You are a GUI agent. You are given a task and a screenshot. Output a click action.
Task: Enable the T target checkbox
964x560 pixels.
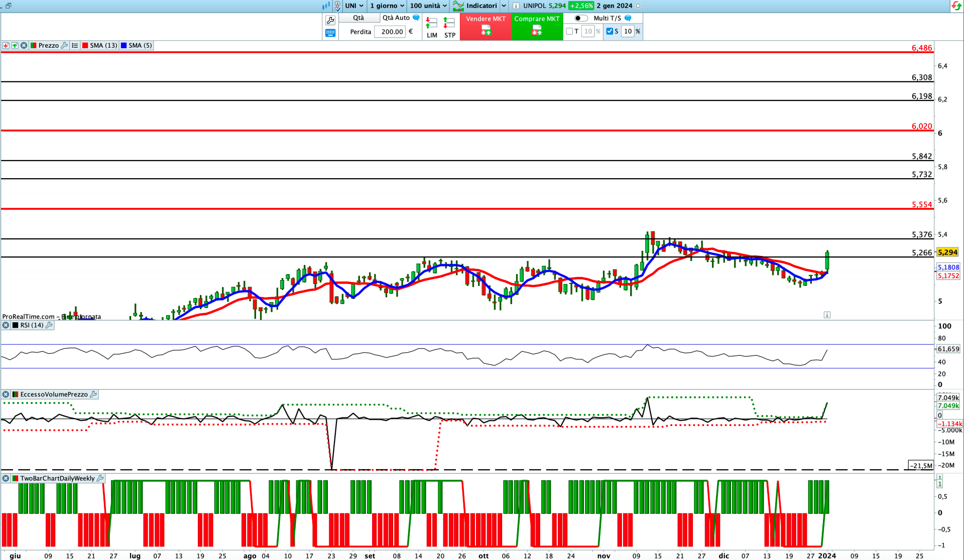click(x=569, y=31)
